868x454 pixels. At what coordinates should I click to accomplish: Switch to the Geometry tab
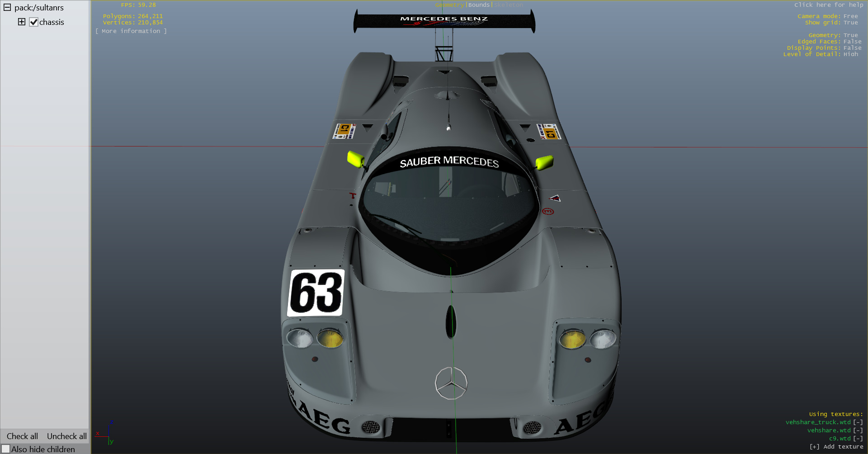point(450,5)
